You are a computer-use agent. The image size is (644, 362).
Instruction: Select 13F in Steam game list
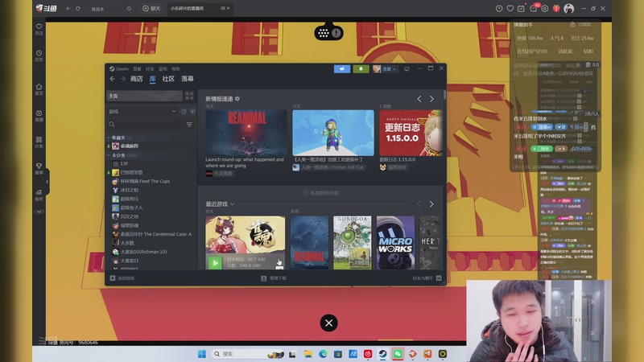(125, 164)
